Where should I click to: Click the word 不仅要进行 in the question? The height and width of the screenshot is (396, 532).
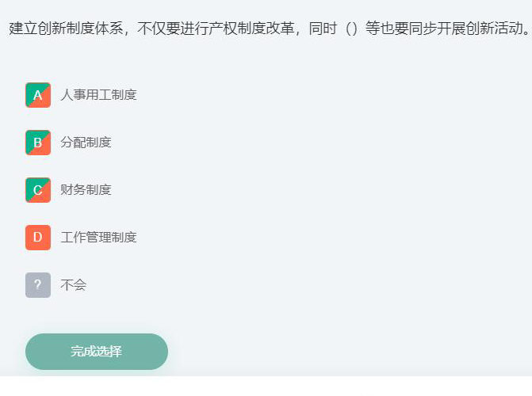click(173, 29)
